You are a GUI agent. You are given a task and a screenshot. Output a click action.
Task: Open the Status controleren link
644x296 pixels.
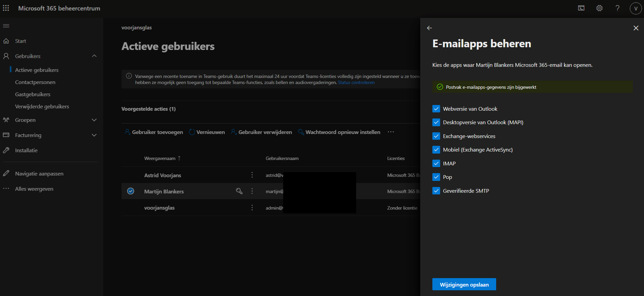[x=356, y=82]
